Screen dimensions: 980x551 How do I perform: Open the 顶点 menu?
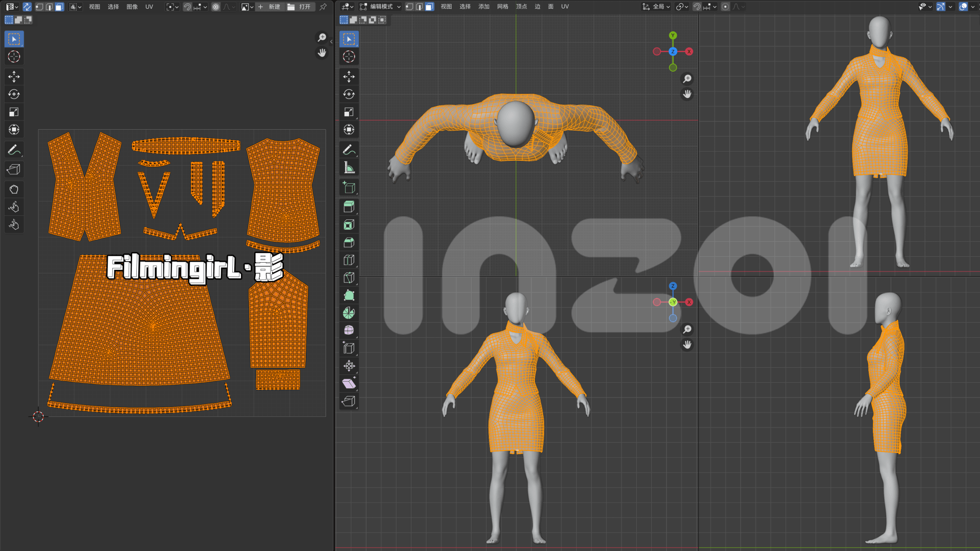point(521,7)
